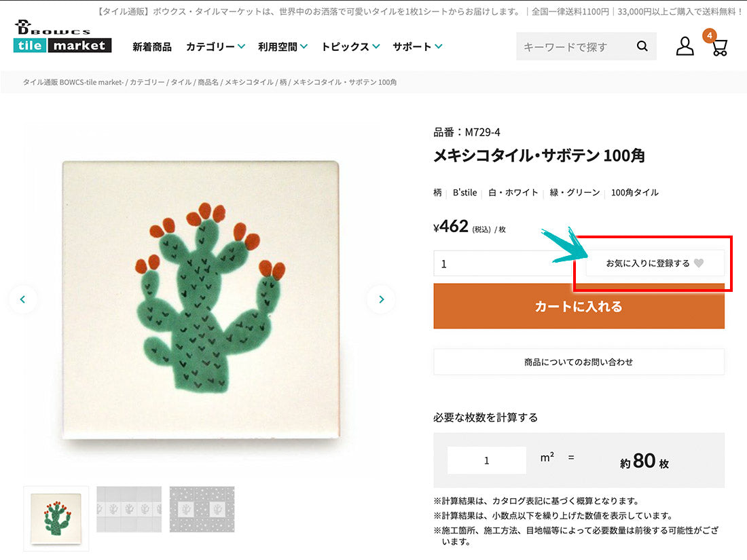This screenshot has width=747, height=560.
Task: Click the user account icon
Action: pos(685,46)
